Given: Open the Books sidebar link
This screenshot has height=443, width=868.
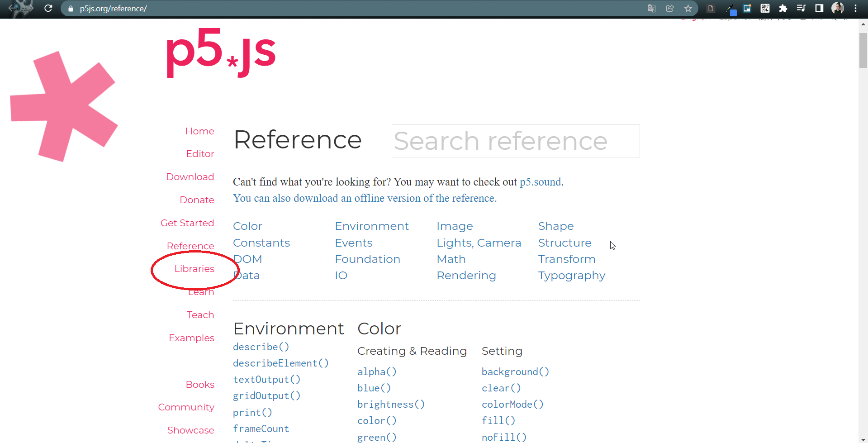Looking at the screenshot, I should (x=200, y=385).
